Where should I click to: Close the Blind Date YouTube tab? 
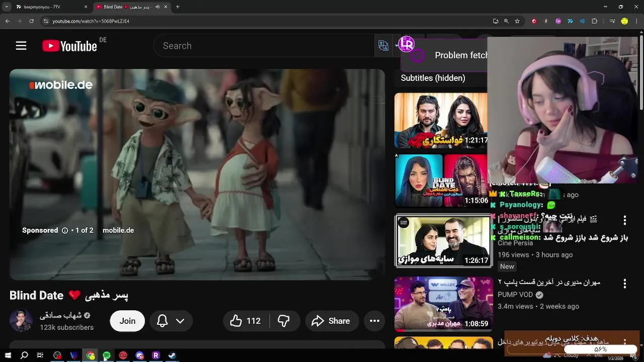[x=166, y=7]
